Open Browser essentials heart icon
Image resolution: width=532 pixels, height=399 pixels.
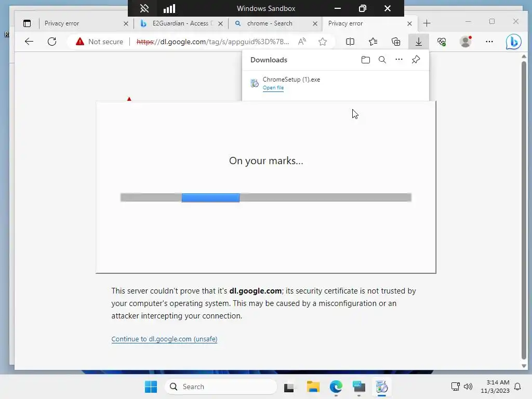tap(442, 42)
